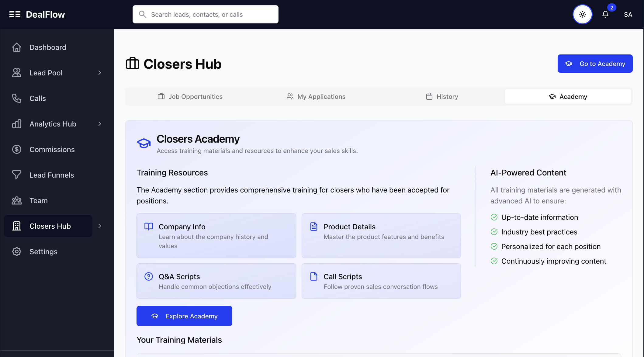644x357 pixels.
Task: Open Settings using the gear icon
Action: click(16, 251)
